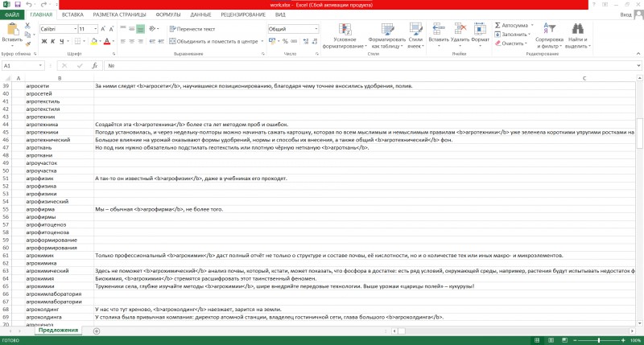The image size is (644, 345).
Task: Click Объединить и поместить в центре button
Action: pos(213,41)
